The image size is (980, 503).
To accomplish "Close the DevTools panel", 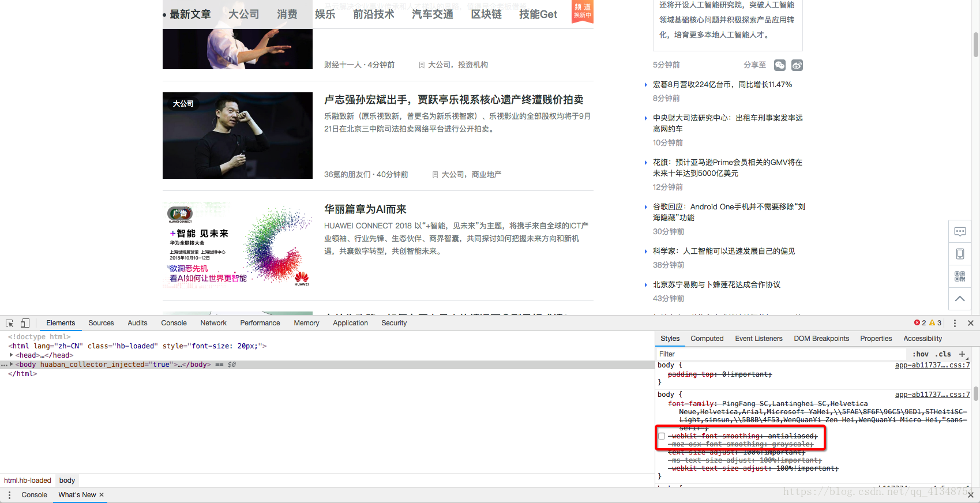I will click(971, 323).
